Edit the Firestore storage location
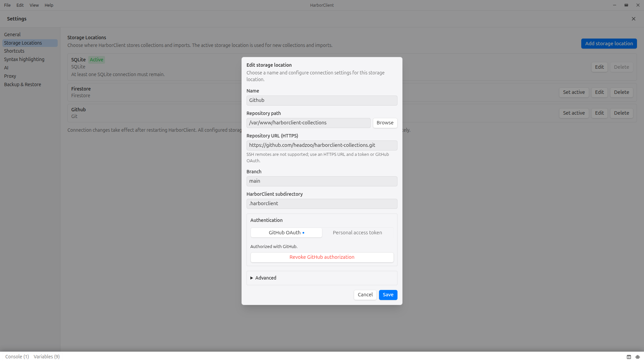644x362 pixels. click(599, 92)
